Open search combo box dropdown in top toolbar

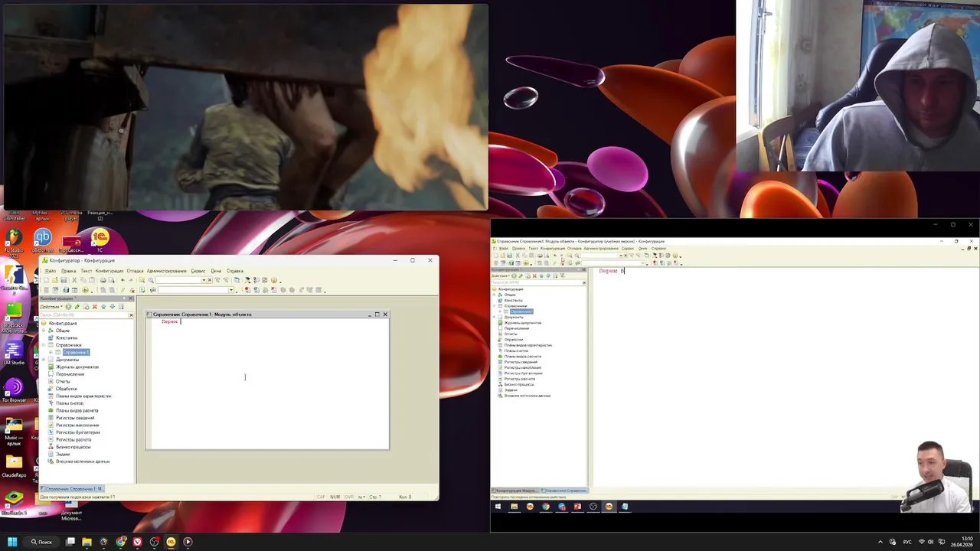coord(204,280)
